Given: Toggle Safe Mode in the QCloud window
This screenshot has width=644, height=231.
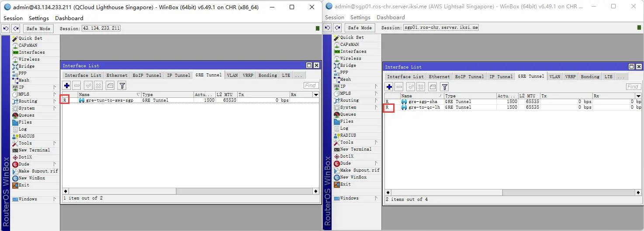Looking at the screenshot, I should pos(38,28).
